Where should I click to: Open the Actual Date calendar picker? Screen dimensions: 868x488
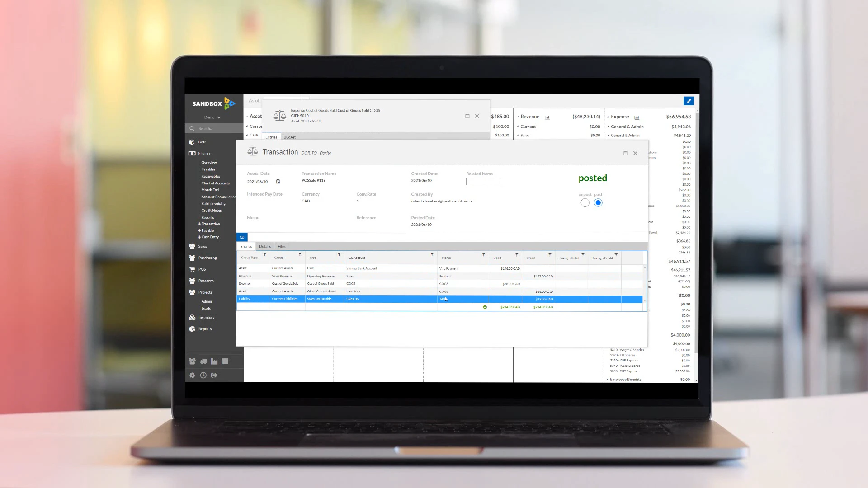tap(278, 182)
